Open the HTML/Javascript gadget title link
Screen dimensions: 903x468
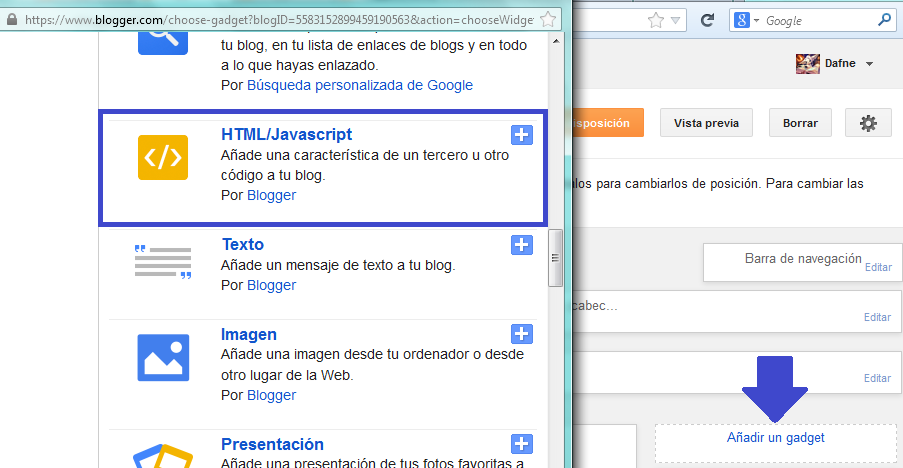point(286,134)
